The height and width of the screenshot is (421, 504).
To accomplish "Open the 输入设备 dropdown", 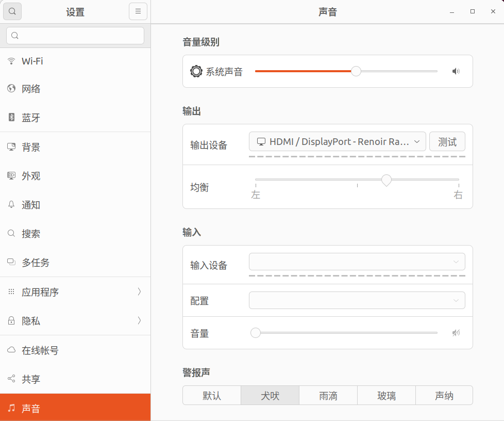I will tap(357, 262).
